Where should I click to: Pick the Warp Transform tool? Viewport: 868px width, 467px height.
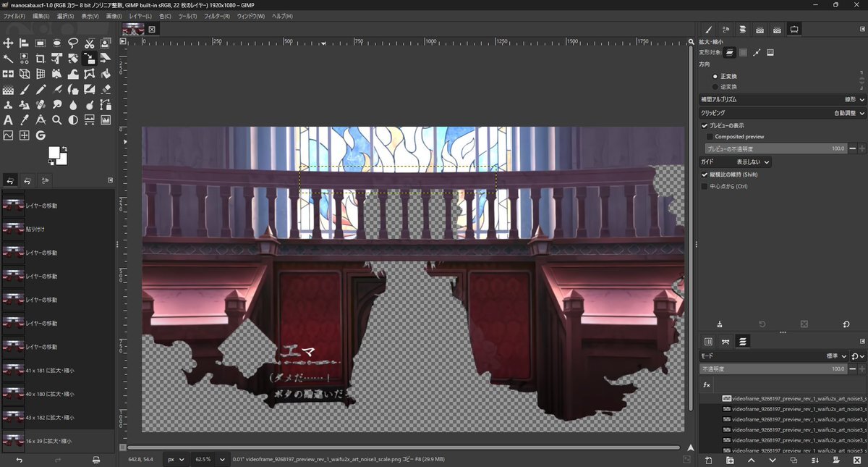point(73,74)
